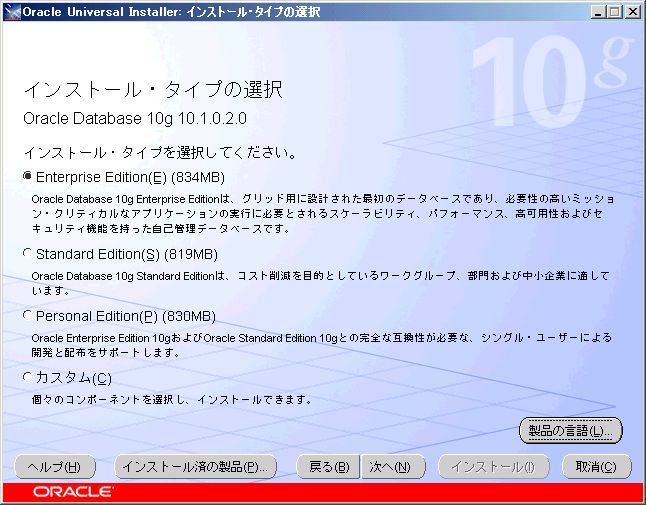Screen dimensions: 646x505
Task: Click the インストール・タイプの選択 page heading
Action: (153, 89)
